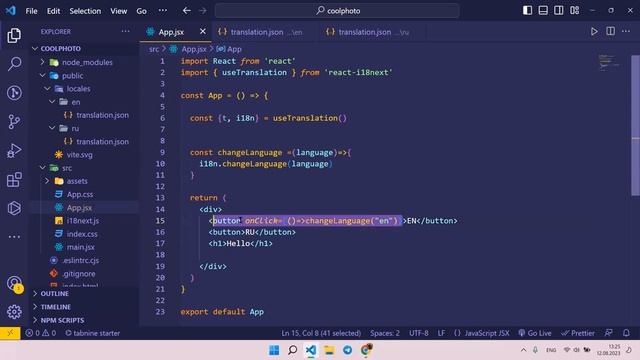Open the Accounts menu icon

click(x=14, y=283)
